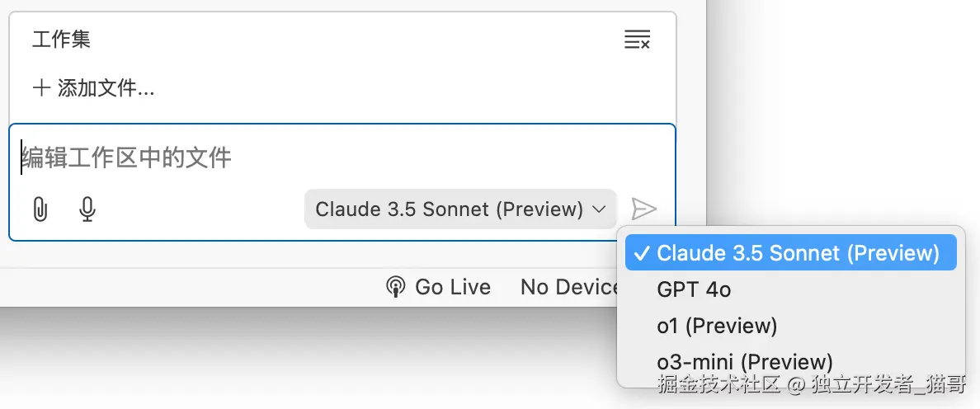
Task: Select the checked Claude 3.5 Sonnet (Preview) entry
Action: [797, 252]
